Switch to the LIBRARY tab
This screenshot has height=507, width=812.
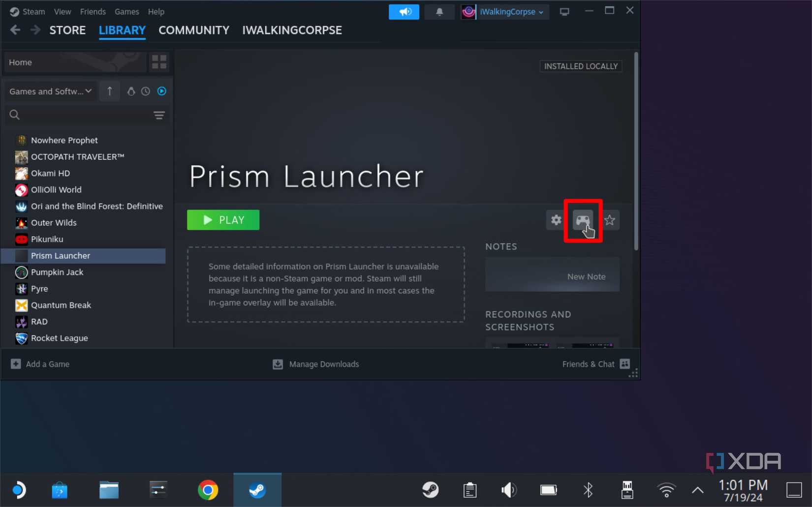point(122,30)
